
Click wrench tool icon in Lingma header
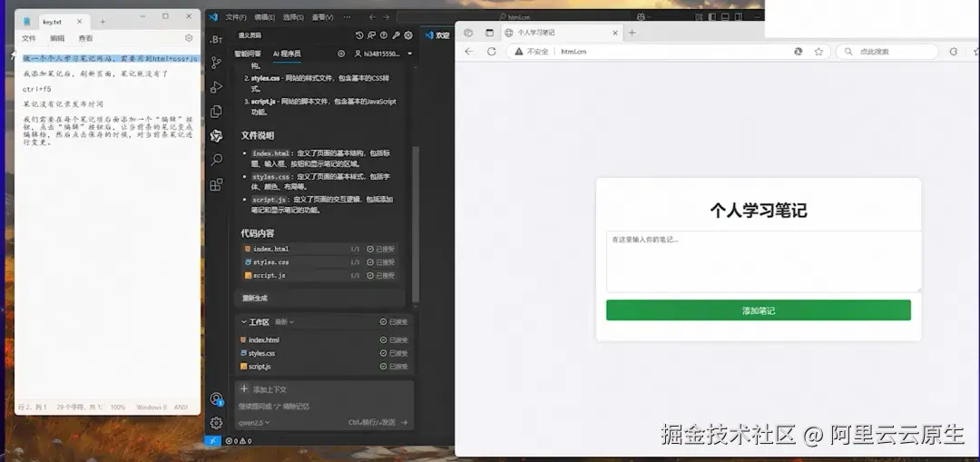point(396,35)
